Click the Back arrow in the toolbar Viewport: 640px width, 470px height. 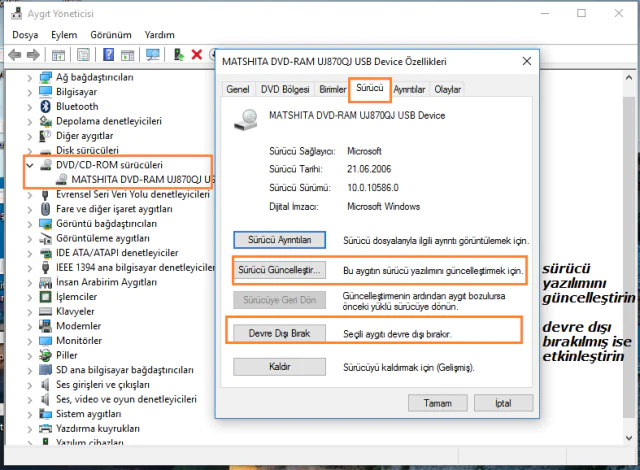15,55
